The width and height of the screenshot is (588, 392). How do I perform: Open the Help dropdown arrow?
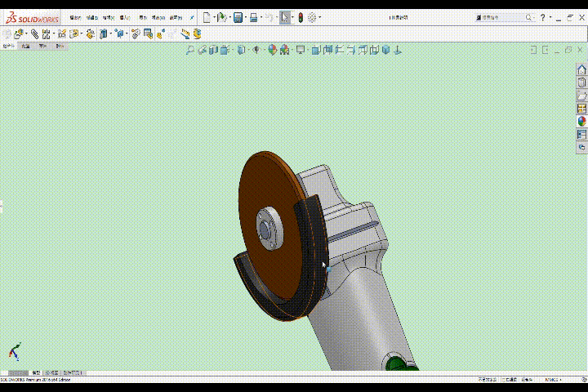(x=550, y=17)
